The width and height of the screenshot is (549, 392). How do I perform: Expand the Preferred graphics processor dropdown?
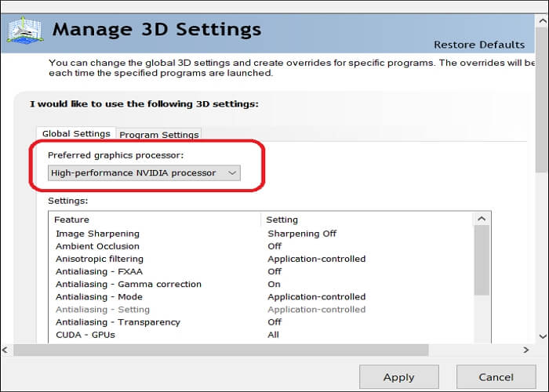pos(144,172)
